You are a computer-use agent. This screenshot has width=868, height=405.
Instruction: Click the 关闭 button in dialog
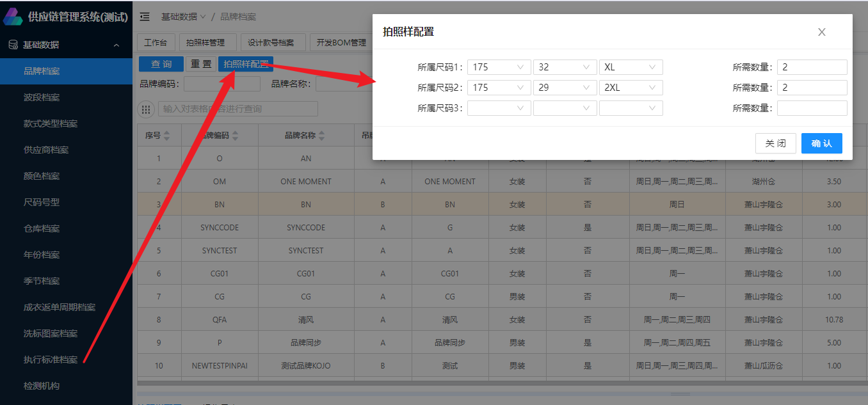coord(775,143)
